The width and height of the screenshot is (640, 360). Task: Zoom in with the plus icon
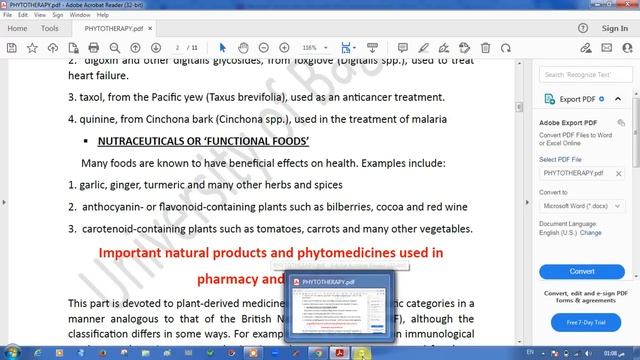tap(284, 48)
